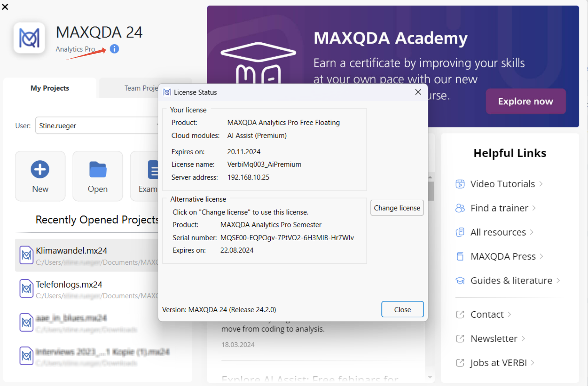Expand the Guides & literature chevron

558,281
